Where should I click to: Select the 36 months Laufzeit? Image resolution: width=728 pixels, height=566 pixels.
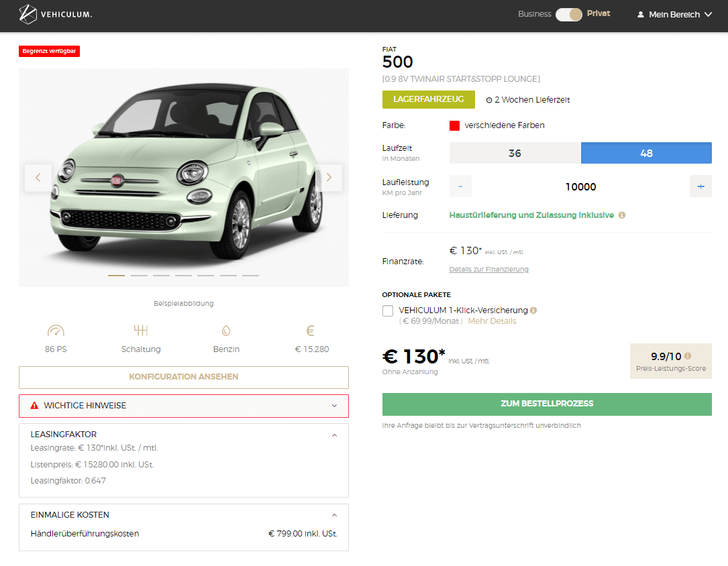[x=515, y=153]
